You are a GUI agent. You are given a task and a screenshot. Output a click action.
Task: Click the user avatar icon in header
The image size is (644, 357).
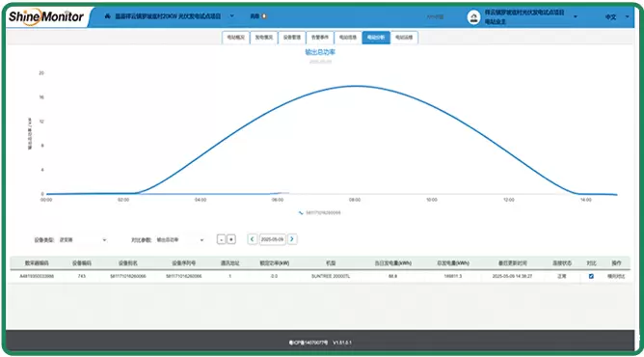(x=473, y=17)
